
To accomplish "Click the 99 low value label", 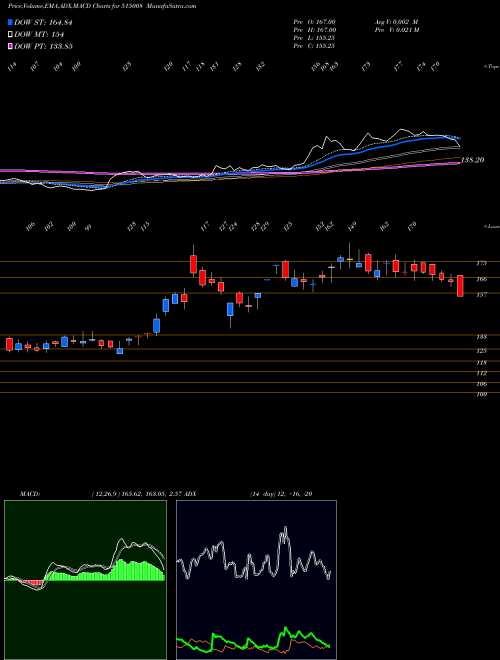I will click(88, 227).
